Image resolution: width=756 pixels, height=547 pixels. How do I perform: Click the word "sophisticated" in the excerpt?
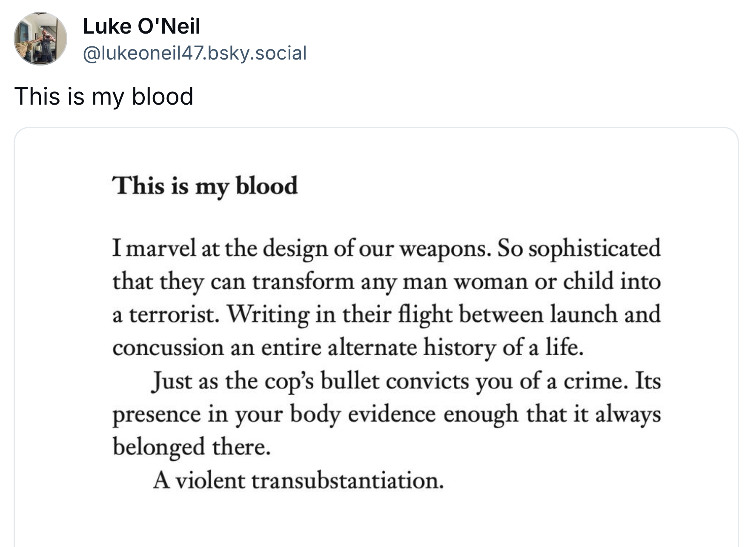click(594, 248)
